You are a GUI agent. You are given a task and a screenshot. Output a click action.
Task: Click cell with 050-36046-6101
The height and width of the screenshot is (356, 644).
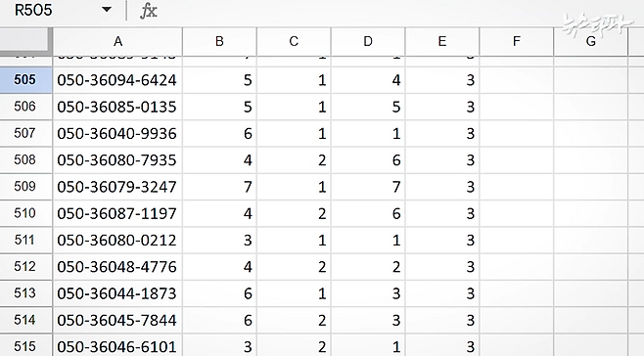[117, 346]
